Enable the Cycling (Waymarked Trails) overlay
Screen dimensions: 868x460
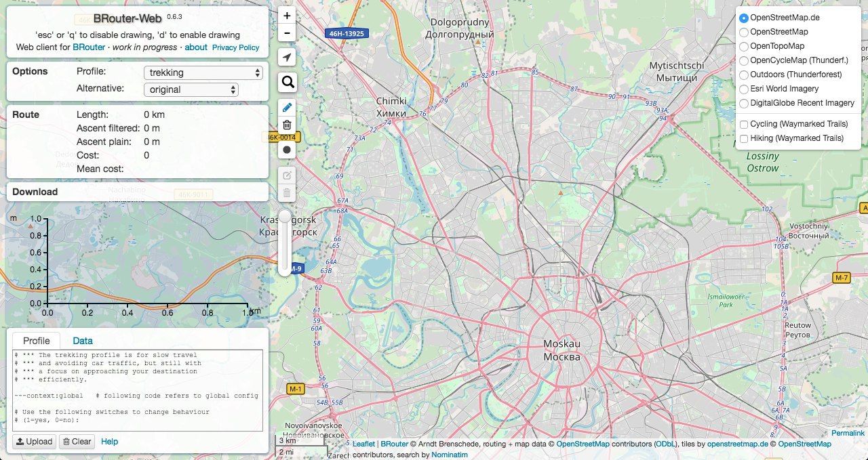pos(744,124)
